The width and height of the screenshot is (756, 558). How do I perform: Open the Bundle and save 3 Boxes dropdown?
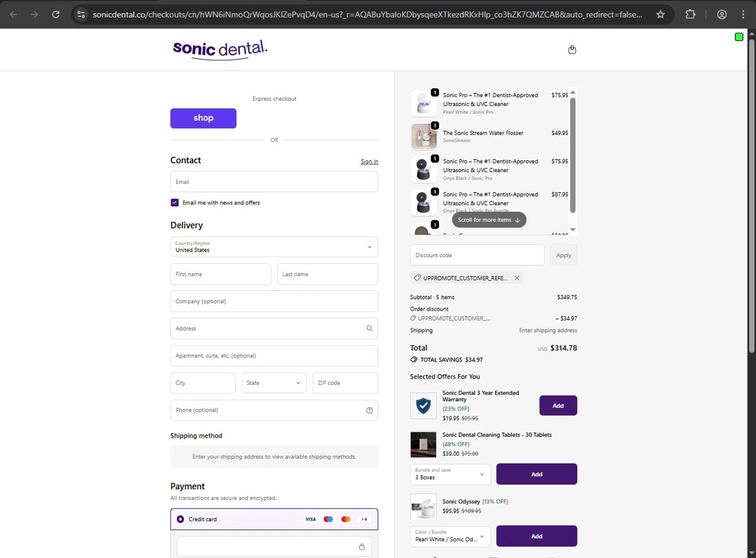tap(451, 474)
